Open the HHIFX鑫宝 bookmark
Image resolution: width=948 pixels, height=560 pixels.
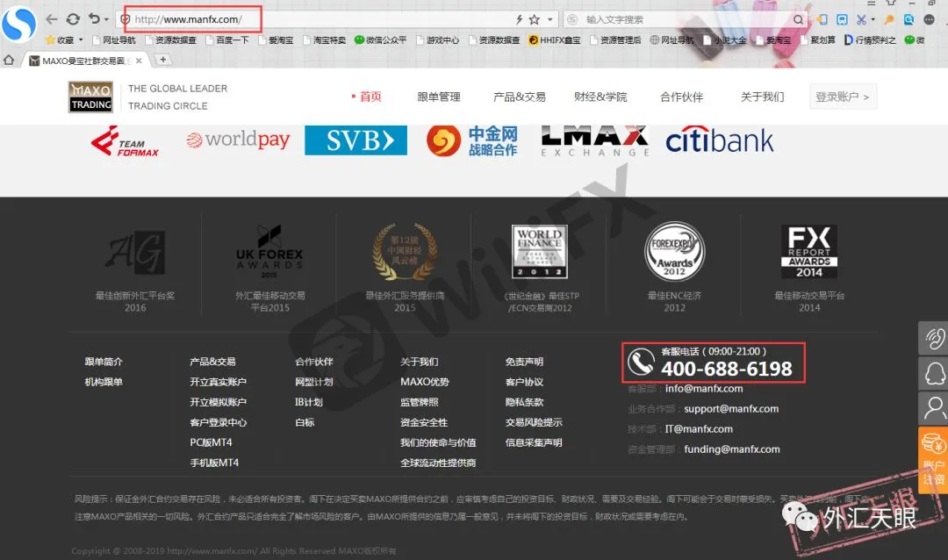[x=555, y=39]
